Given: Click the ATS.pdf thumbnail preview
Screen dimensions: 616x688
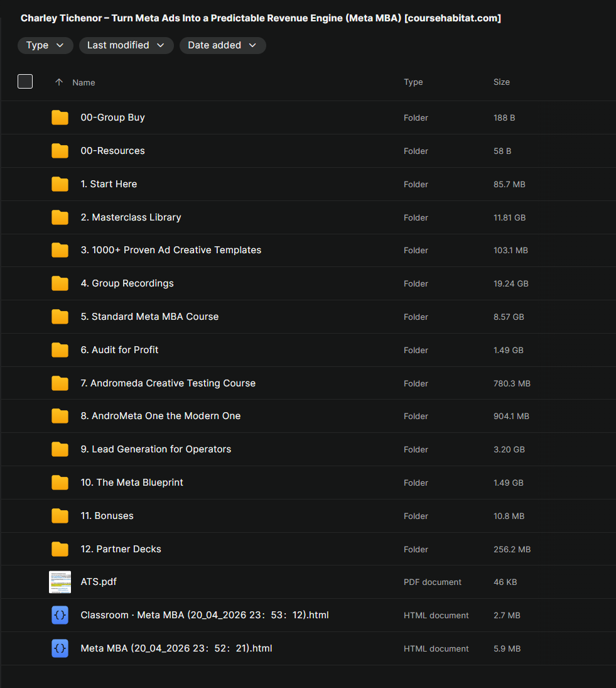Looking at the screenshot, I should coord(60,582).
